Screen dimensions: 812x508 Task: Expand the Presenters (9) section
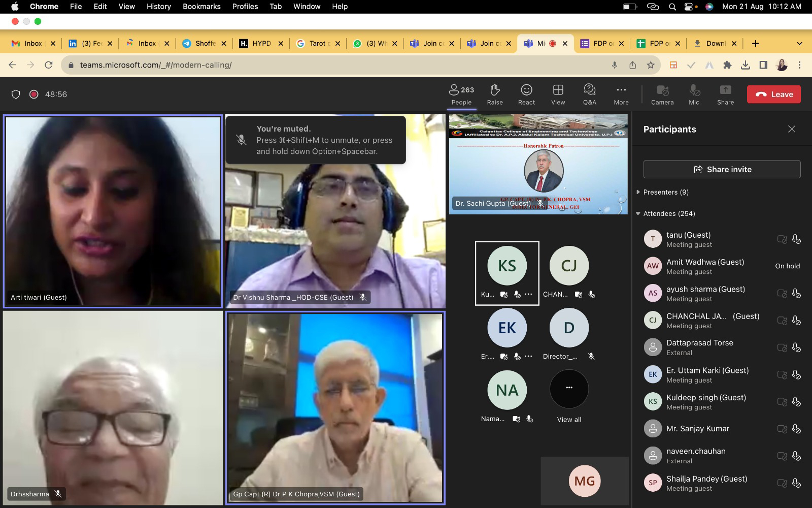(666, 192)
